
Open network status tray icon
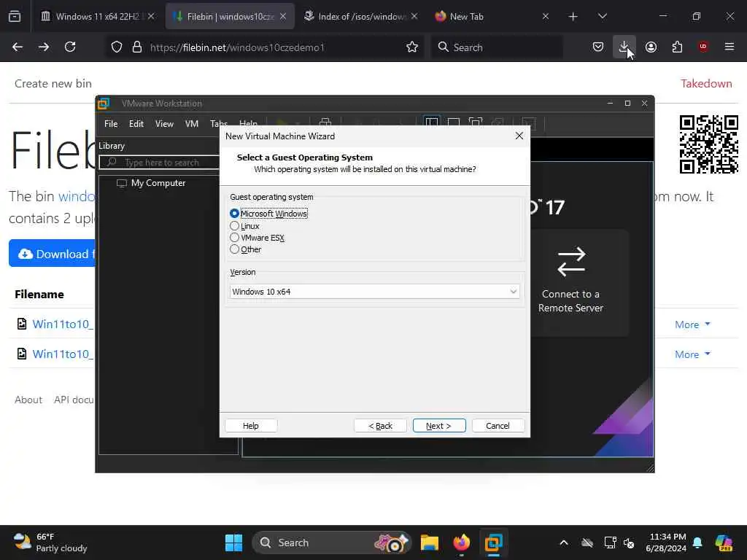tap(610, 542)
